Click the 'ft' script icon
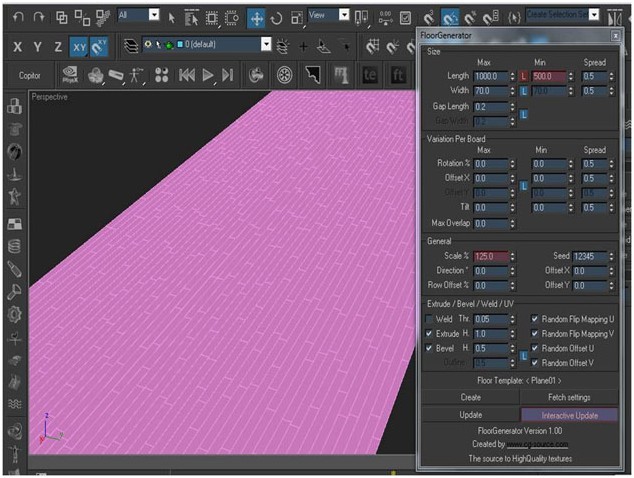Screen dimensions: 634x478 [398, 75]
